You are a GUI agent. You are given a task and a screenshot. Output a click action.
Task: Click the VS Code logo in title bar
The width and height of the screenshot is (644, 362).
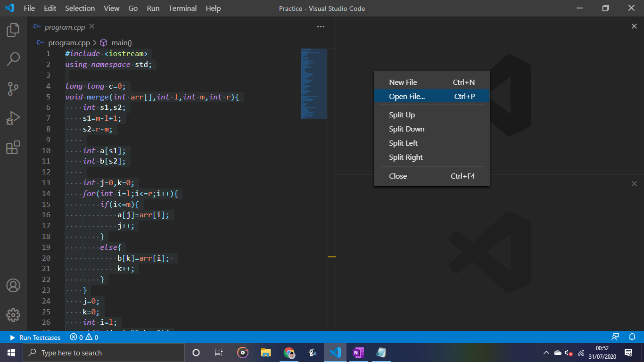(x=9, y=8)
